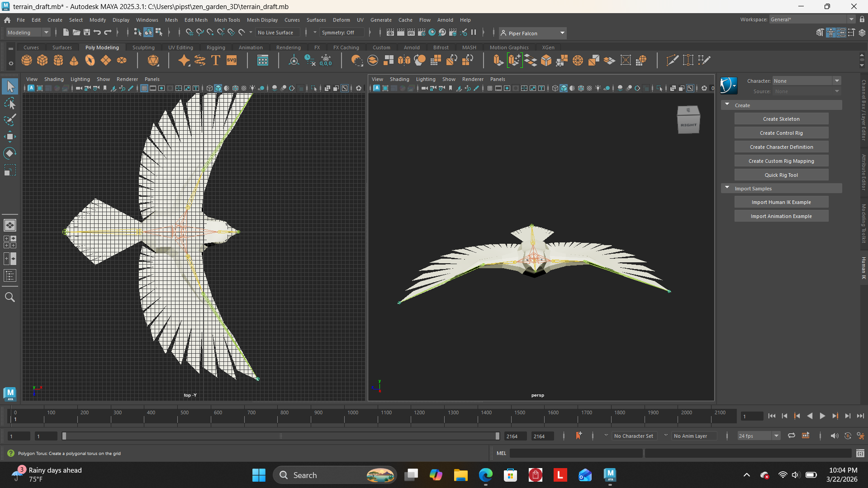
Task: Open the 24 fps frame rate dropdown
Action: (759, 436)
